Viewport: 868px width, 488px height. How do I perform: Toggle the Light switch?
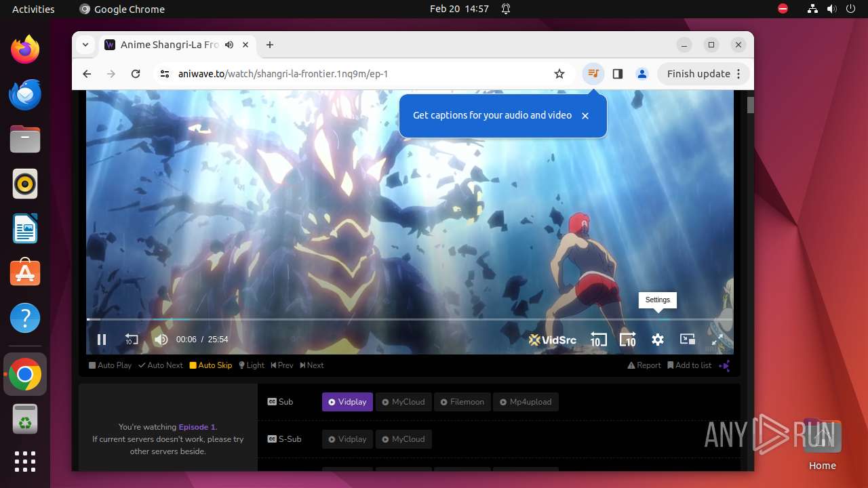[252, 365]
